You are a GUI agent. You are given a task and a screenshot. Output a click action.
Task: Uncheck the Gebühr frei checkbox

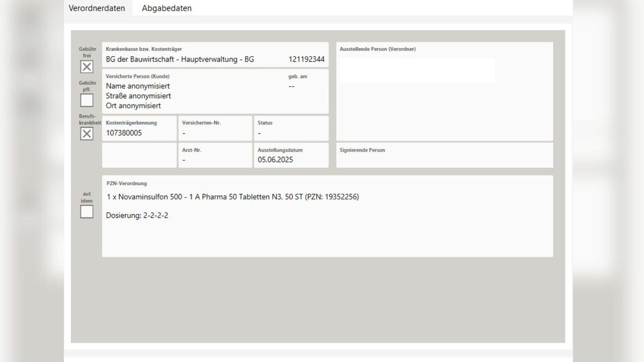(x=86, y=67)
